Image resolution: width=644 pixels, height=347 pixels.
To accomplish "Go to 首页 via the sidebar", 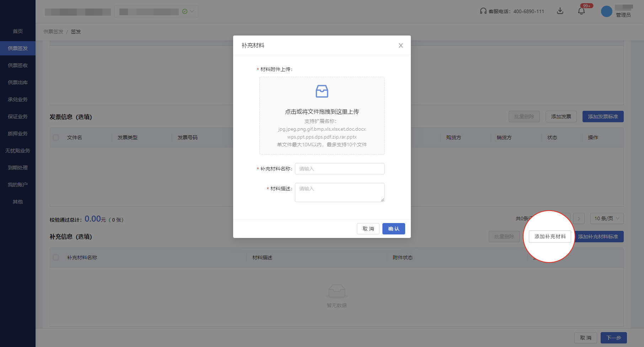I will (17, 31).
